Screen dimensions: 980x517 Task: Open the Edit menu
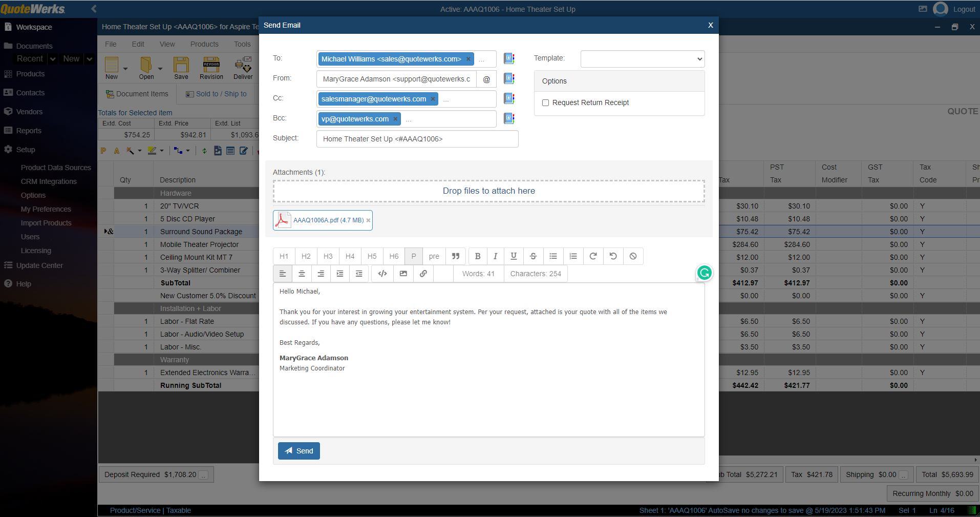tap(138, 44)
